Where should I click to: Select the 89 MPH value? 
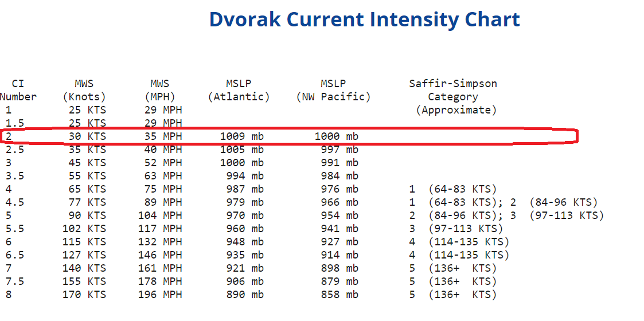tap(163, 202)
